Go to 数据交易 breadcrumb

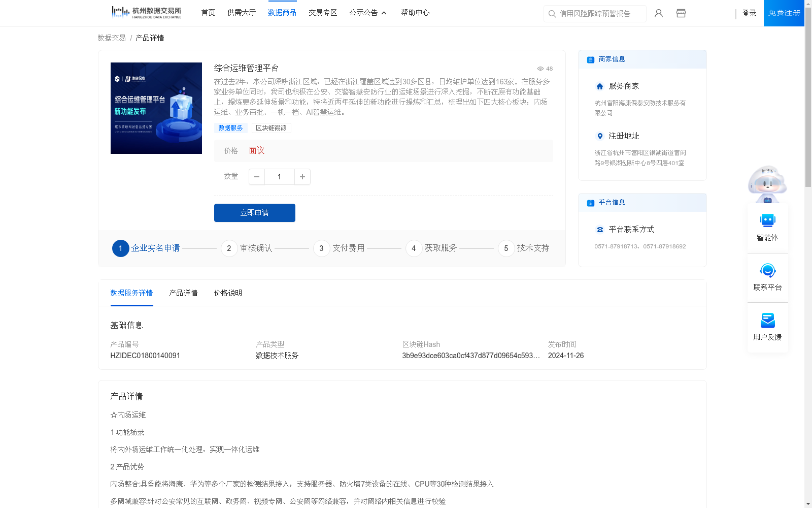112,38
